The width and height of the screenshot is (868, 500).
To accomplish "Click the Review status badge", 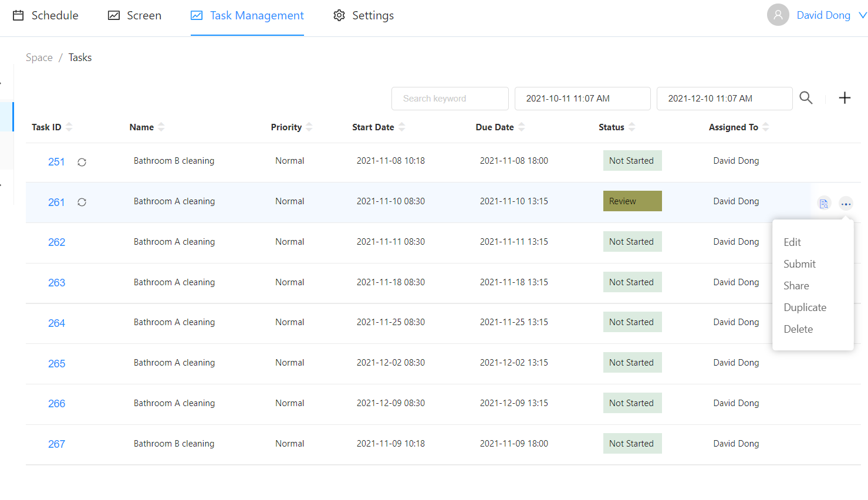I will [x=632, y=201].
